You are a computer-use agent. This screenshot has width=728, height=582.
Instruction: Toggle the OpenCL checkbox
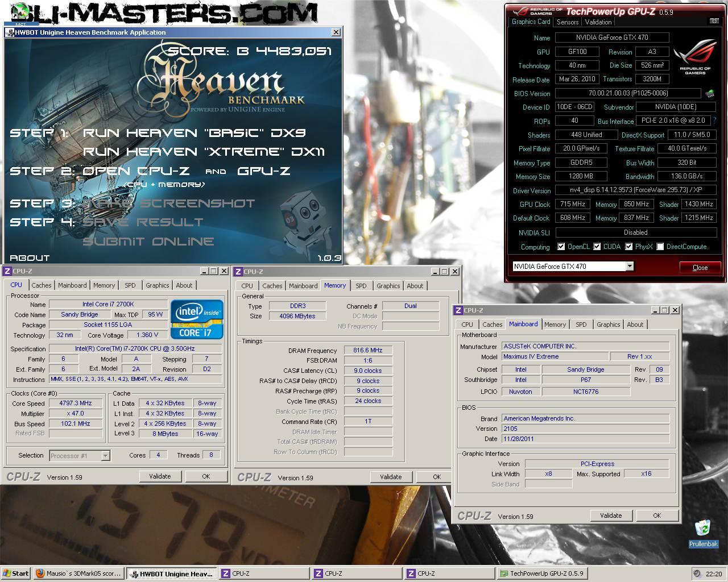point(561,247)
